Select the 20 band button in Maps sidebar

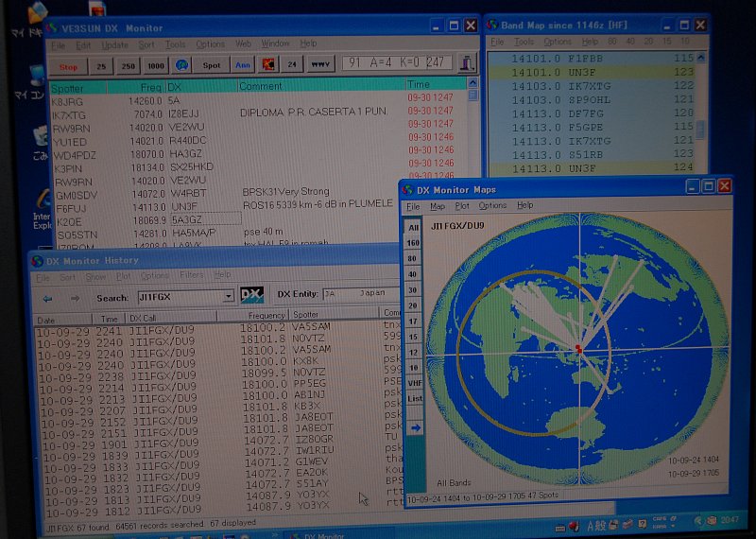point(413,305)
